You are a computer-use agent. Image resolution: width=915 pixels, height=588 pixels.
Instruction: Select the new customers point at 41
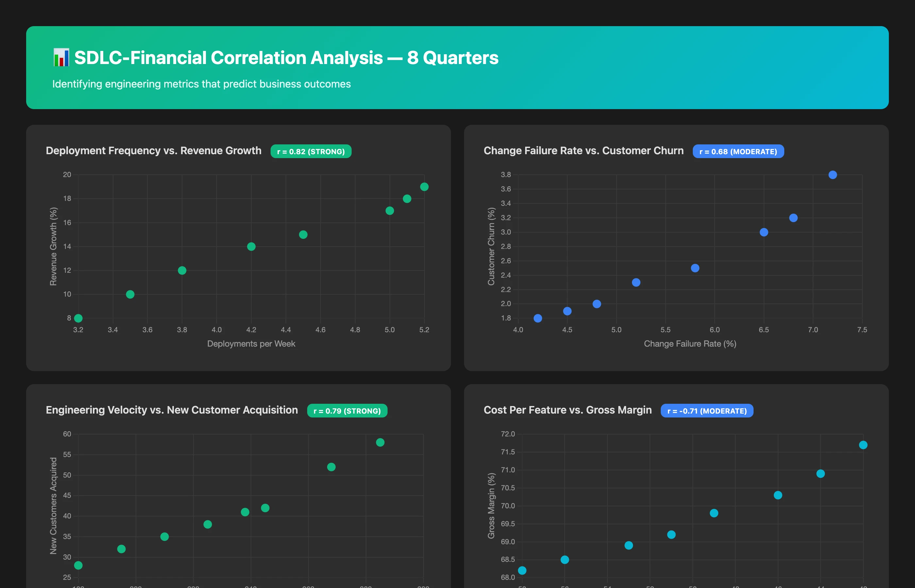pyautogui.click(x=245, y=512)
